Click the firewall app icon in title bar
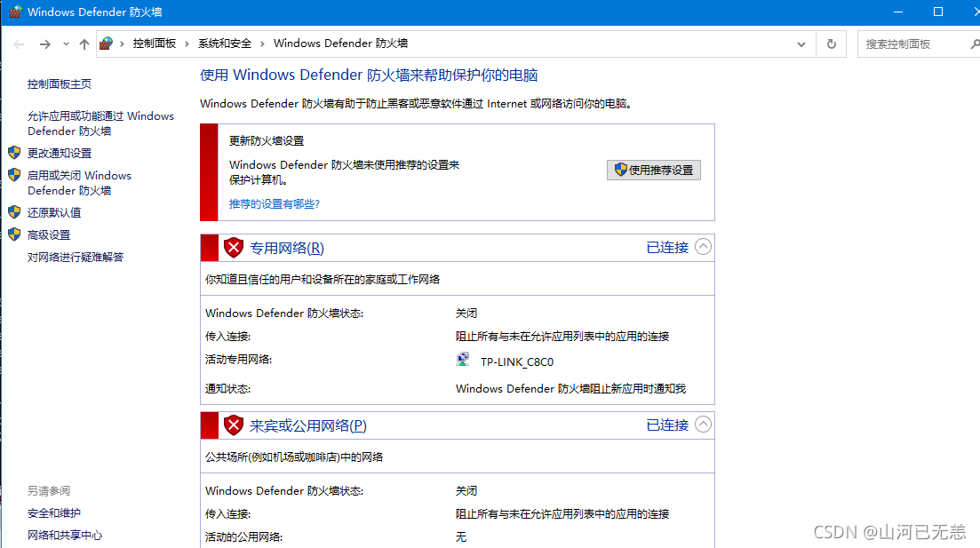The height and width of the screenshot is (548, 980). (15, 12)
